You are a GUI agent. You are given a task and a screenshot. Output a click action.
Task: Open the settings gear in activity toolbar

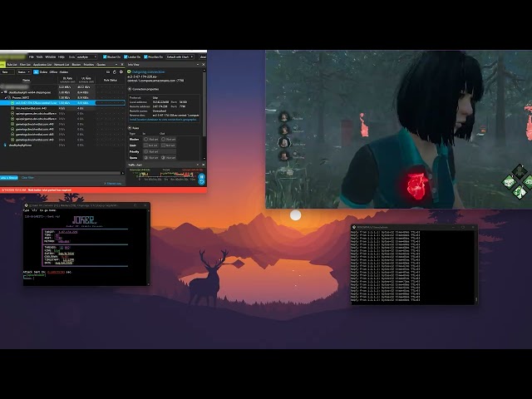(x=121, y=72)
